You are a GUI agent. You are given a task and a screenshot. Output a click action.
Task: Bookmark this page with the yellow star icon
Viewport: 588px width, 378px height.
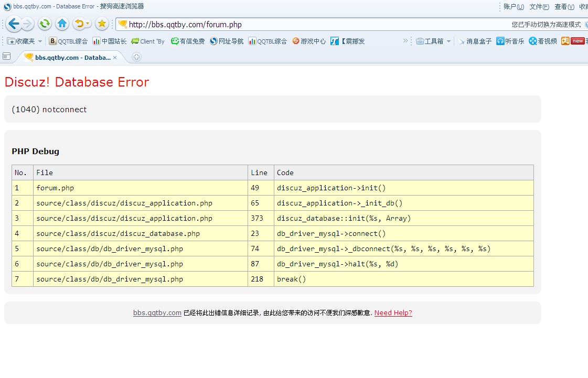[x=102, y=24]
